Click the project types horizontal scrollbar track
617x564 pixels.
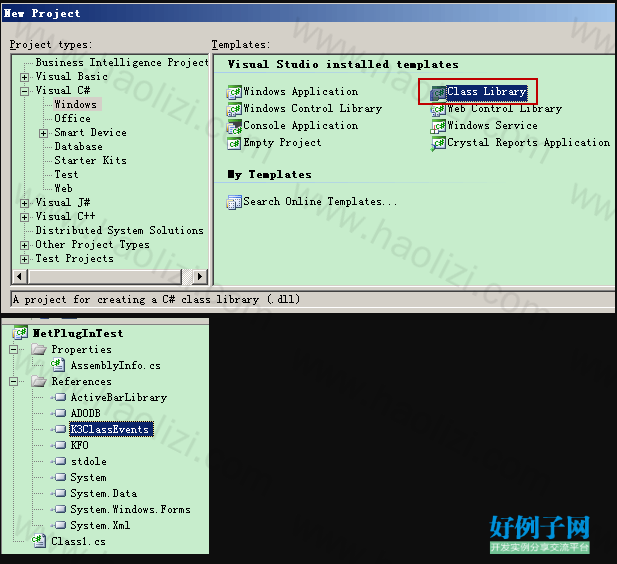coord(187,277)
